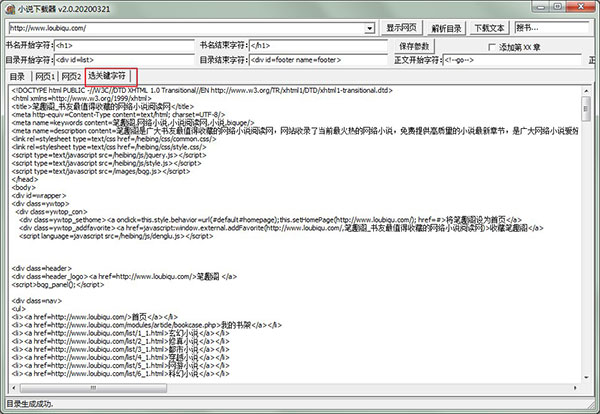600x414 pixels.
Task: Click the 首页 list item line
Action: [x=95, y=317]
